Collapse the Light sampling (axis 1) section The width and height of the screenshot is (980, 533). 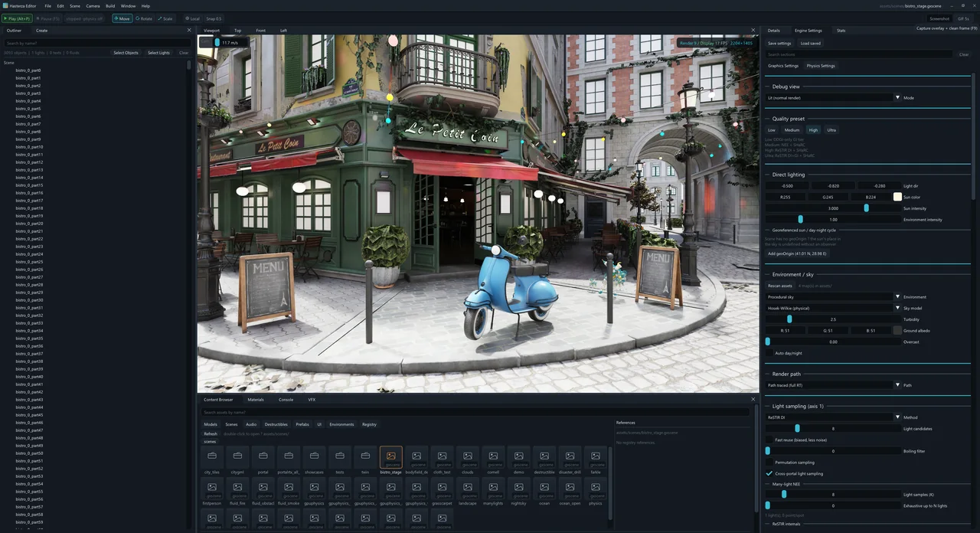(797, 406)
